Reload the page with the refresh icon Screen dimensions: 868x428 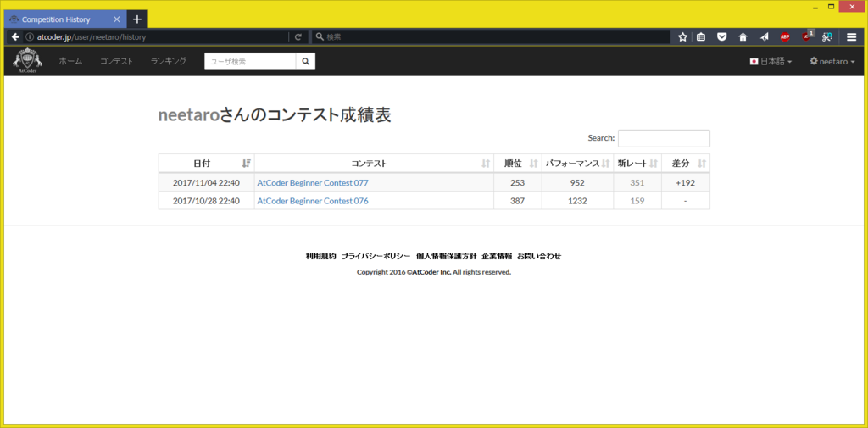pyautogui.click(x=298, y=37)
